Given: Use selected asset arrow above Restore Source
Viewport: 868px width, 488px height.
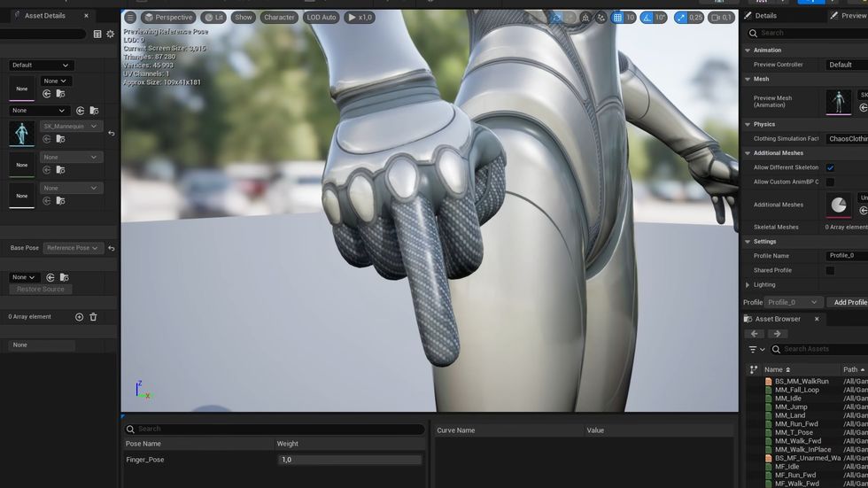Looking at the screenshot, I should click(50, 277).
